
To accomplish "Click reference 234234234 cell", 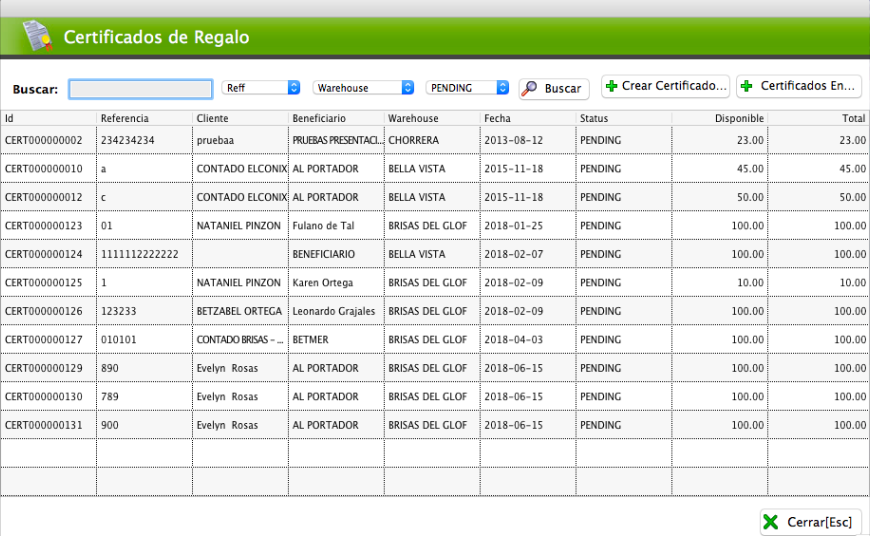I will click(x=144, y=140).
